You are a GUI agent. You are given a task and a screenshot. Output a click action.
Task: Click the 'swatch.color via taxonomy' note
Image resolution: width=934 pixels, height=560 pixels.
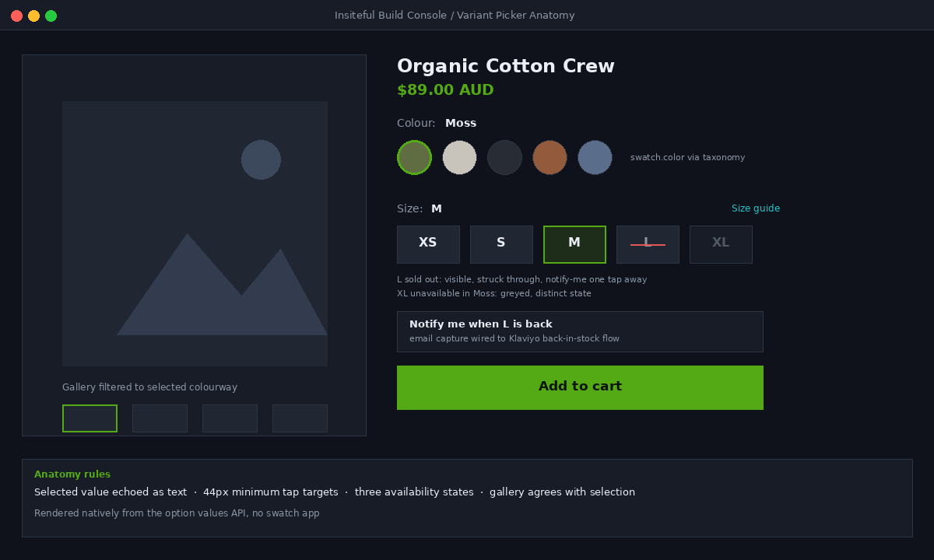click(x=687, y=157)
